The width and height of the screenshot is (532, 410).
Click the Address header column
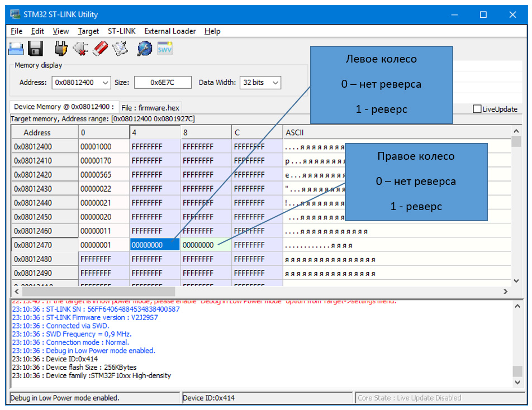click(45, 132)
